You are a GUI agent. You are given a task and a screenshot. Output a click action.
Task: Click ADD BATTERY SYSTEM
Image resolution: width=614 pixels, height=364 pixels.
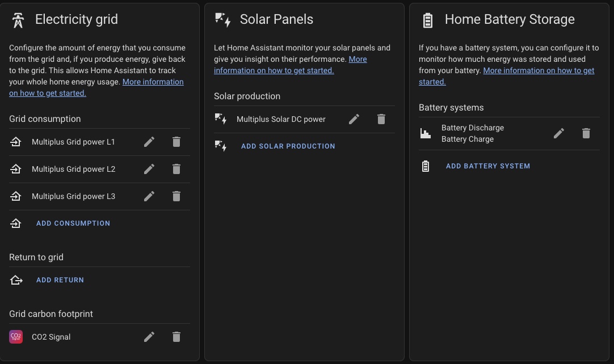click(x=488, y=166)
